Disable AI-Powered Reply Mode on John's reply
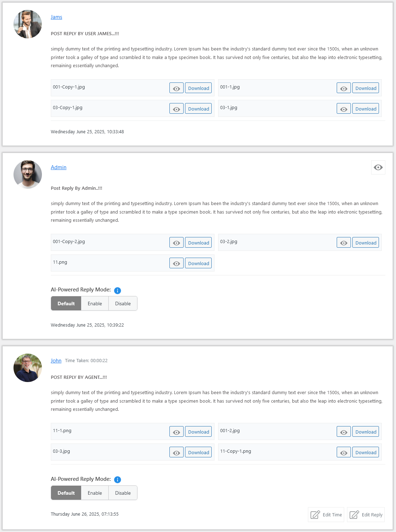396x532 pixels. coord(123,493)
